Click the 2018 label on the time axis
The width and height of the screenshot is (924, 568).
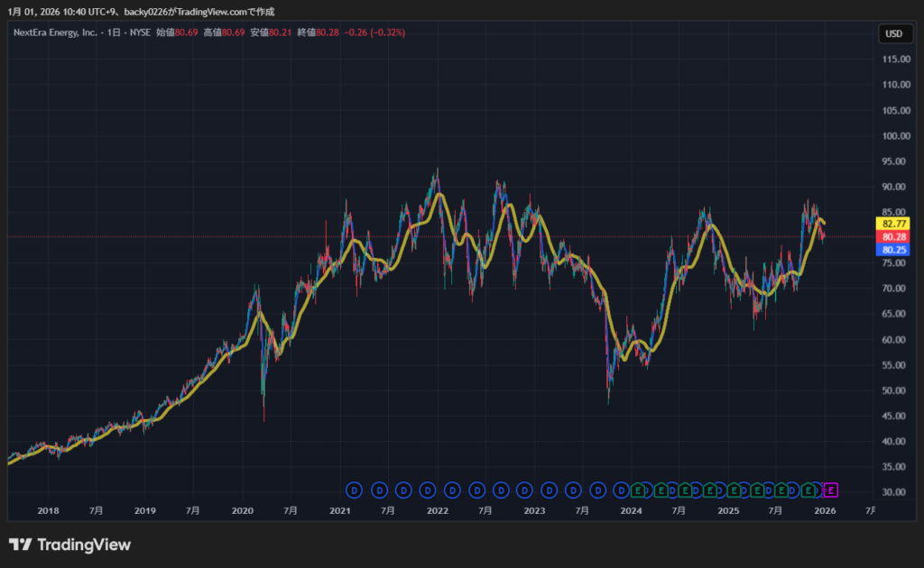(x=49, y=511)
